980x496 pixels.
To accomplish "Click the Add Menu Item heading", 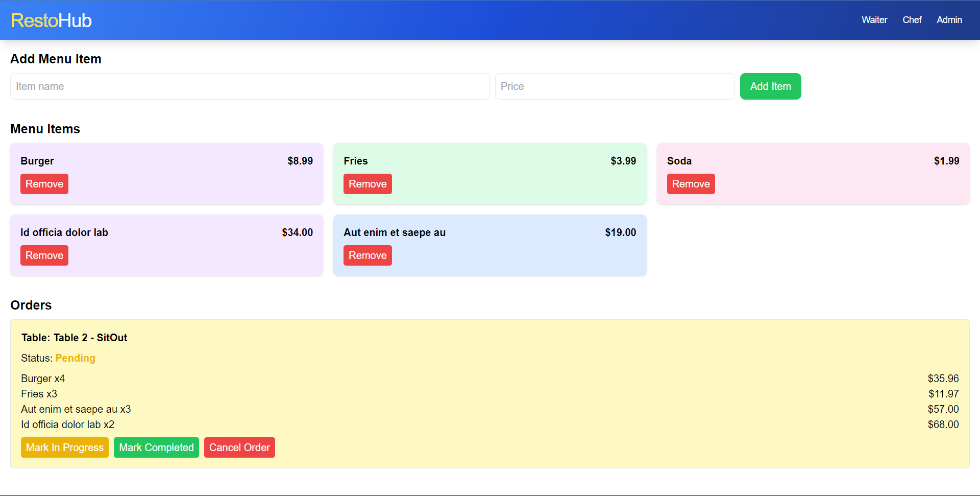I will 56,59.
